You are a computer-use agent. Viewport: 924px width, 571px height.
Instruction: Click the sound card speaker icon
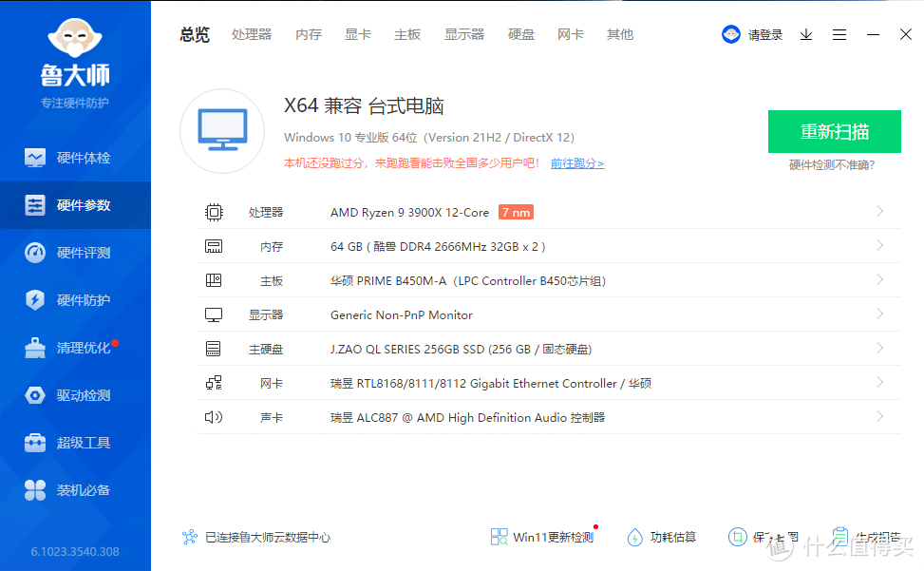(x=214, y=417)
